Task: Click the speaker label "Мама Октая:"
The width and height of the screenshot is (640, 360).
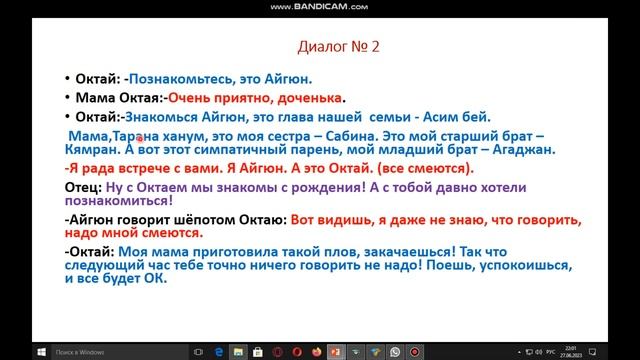Action: tap(120, 98)
